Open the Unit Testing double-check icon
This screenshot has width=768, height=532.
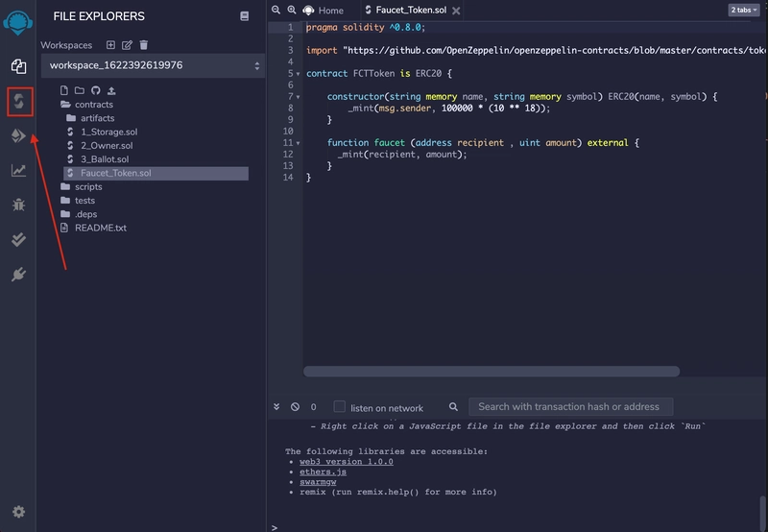point(18,239)
